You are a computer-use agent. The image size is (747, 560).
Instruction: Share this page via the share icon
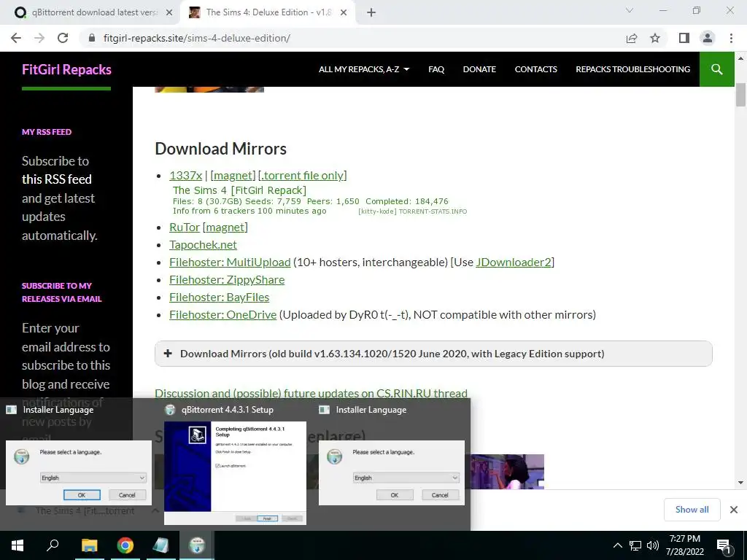(x=632, y=38)
